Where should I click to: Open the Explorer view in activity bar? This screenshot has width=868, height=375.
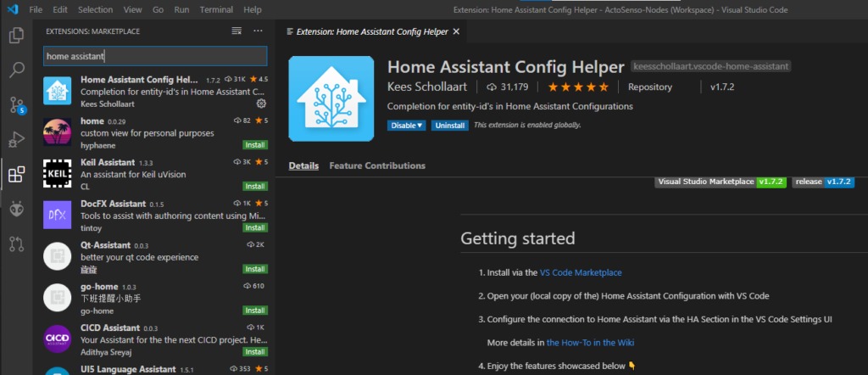coord(17,36)
